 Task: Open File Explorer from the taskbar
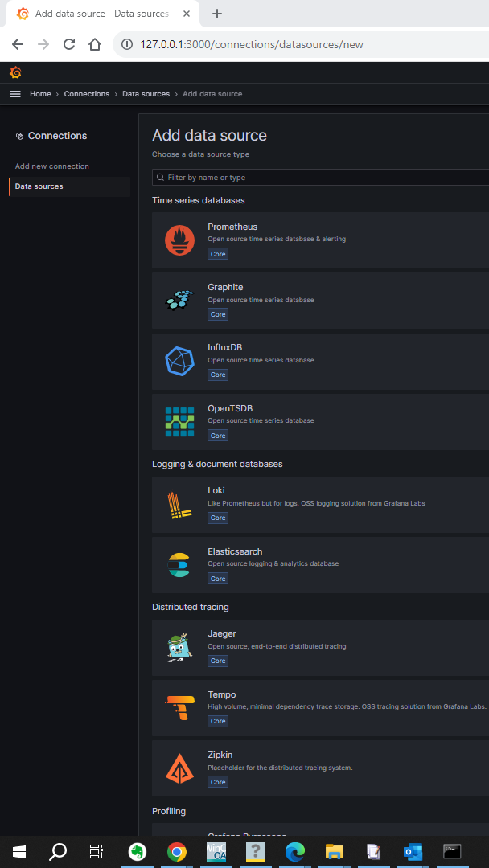(335, 852)
